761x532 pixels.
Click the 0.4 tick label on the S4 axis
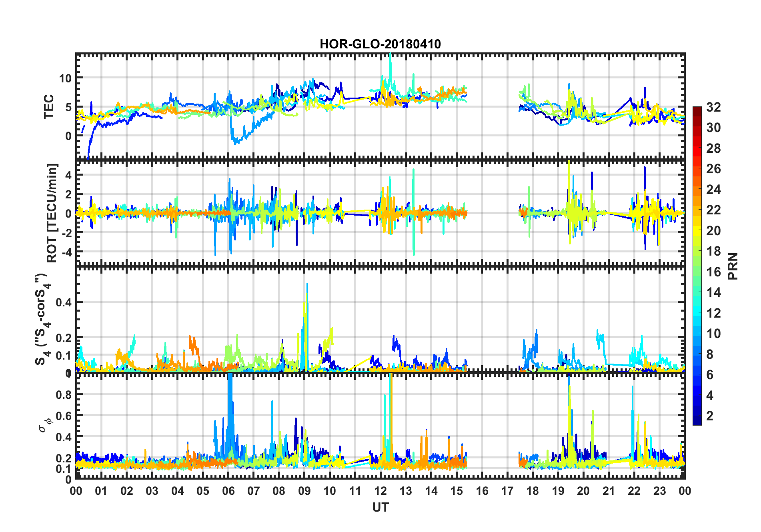coord(64,302)
